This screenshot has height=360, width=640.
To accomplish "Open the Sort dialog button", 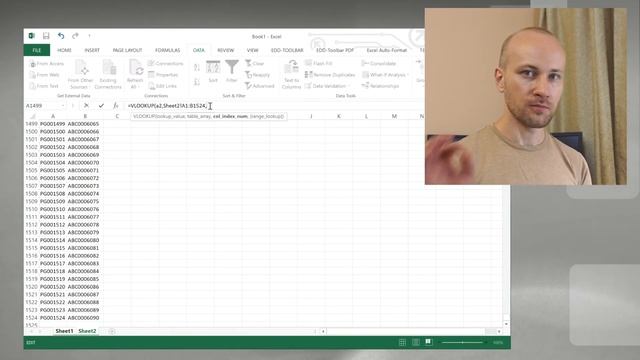I will [x=213, y=72].
